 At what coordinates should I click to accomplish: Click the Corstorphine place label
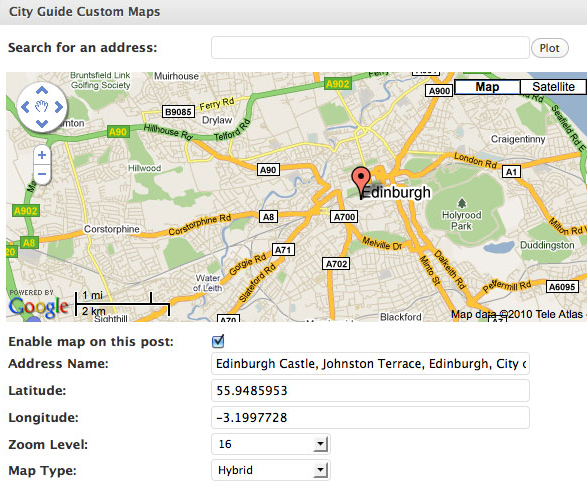click(112, 229)
